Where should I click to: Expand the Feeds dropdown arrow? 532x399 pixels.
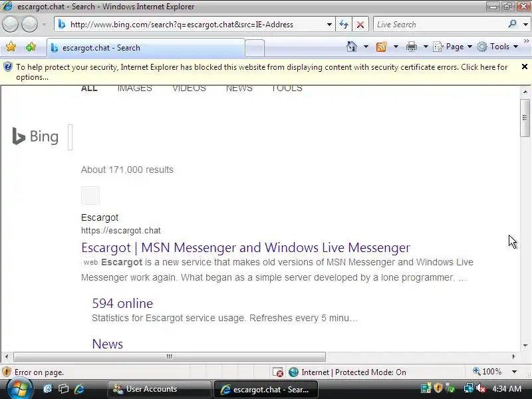pos(396,47)
